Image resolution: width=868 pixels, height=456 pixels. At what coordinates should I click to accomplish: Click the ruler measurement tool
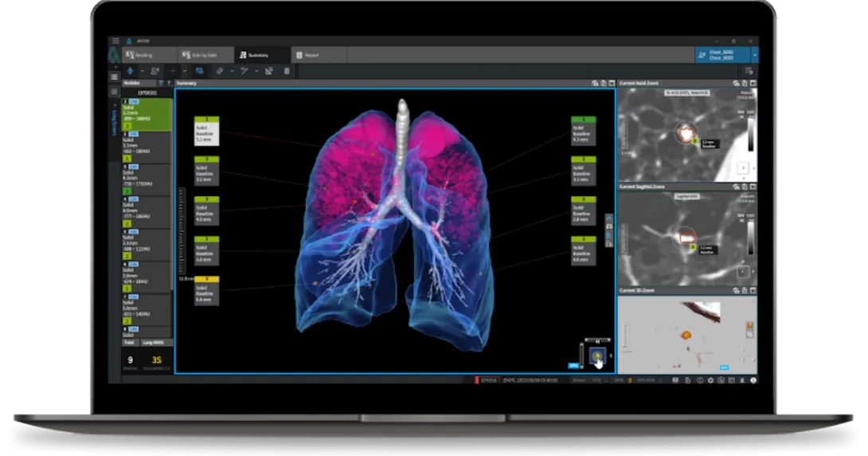click(221, 71)
